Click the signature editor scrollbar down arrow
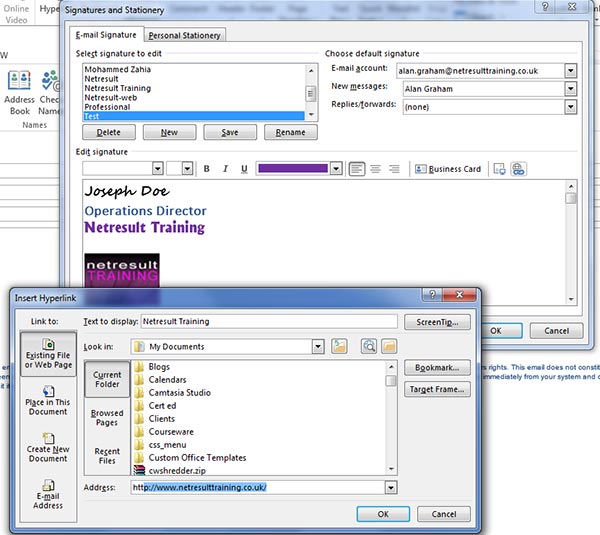 click(x=571, y=299)
